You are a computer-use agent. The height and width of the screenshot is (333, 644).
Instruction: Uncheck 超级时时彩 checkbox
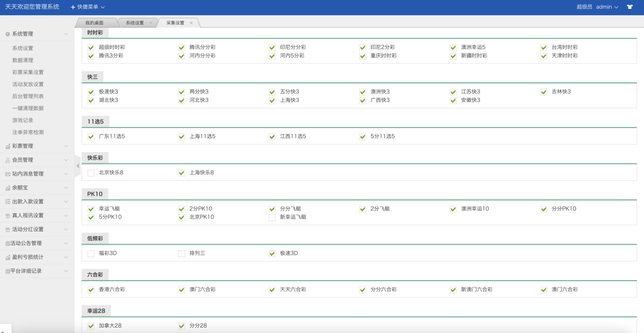(x=91, y=48)
